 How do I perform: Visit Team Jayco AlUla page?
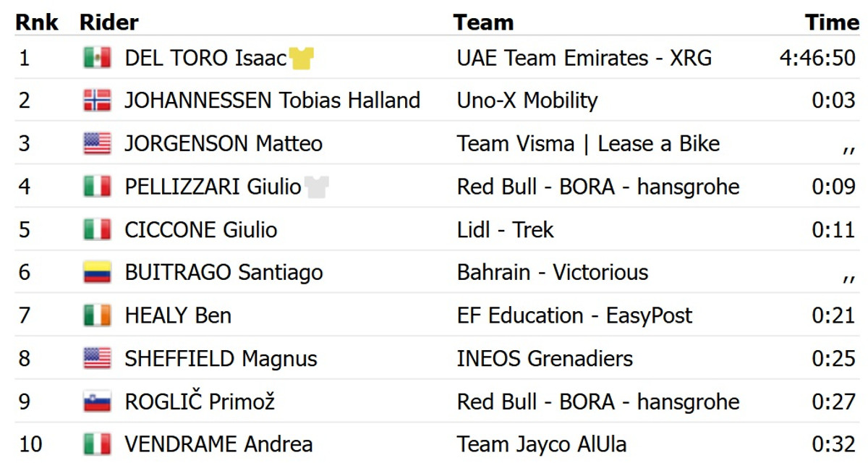tap(542, 444)
